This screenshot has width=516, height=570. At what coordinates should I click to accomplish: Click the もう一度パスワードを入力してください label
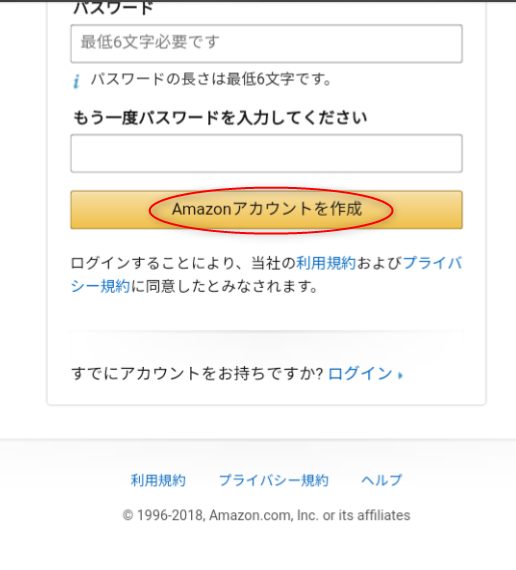tap(220, 118)
